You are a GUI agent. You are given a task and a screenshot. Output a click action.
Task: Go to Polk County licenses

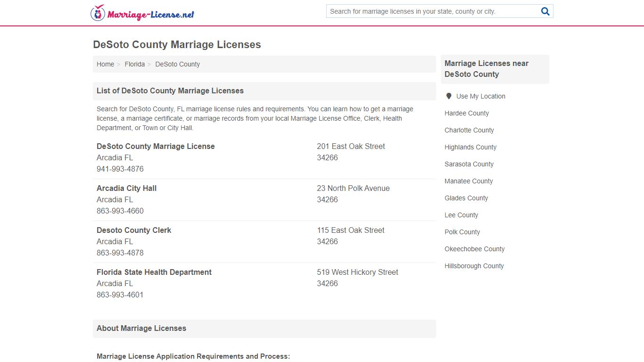point(462,232)
